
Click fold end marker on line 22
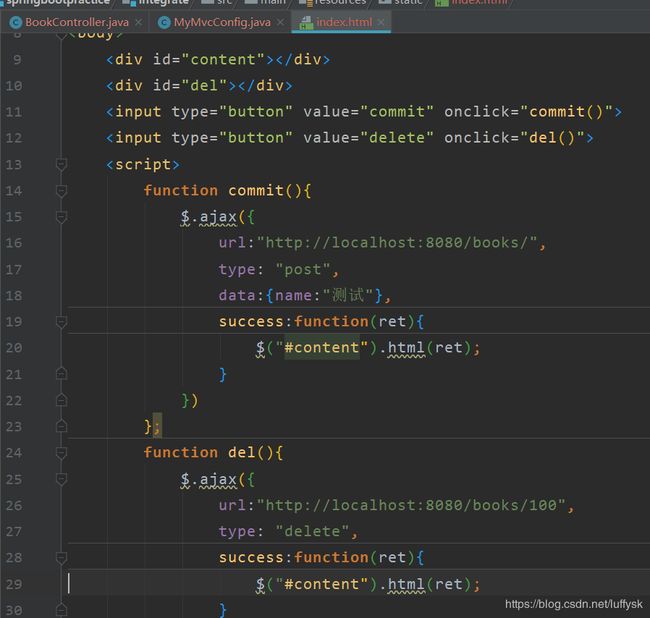click(61, 400)
